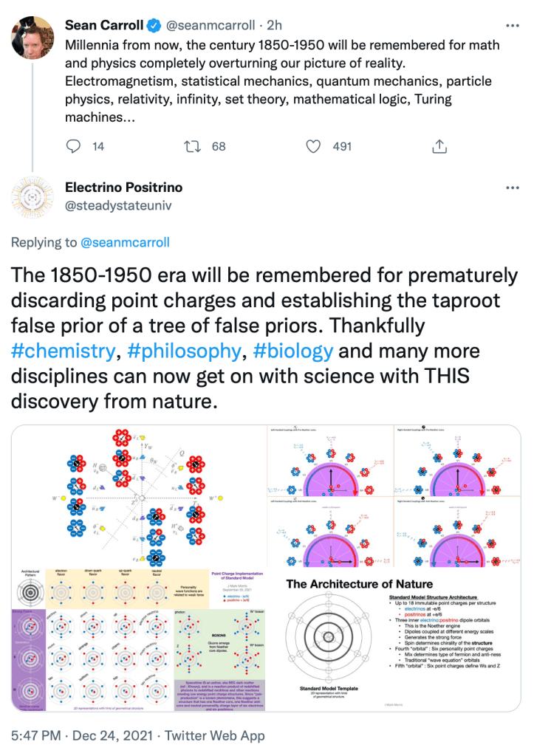Screen dimensions: 534x756
Task: Like Sean Carroll's tweet with the heart
Action: coord(313,146)
